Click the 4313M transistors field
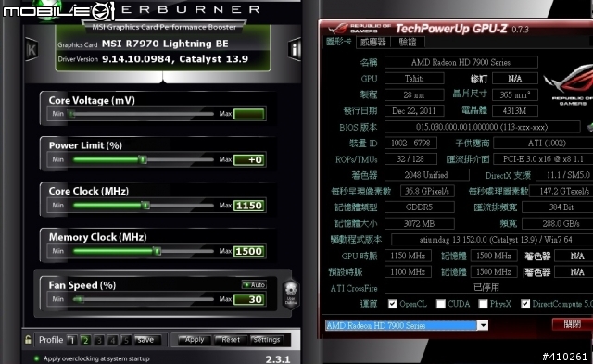This screenshot has width=593, height=364. [515, 111]
